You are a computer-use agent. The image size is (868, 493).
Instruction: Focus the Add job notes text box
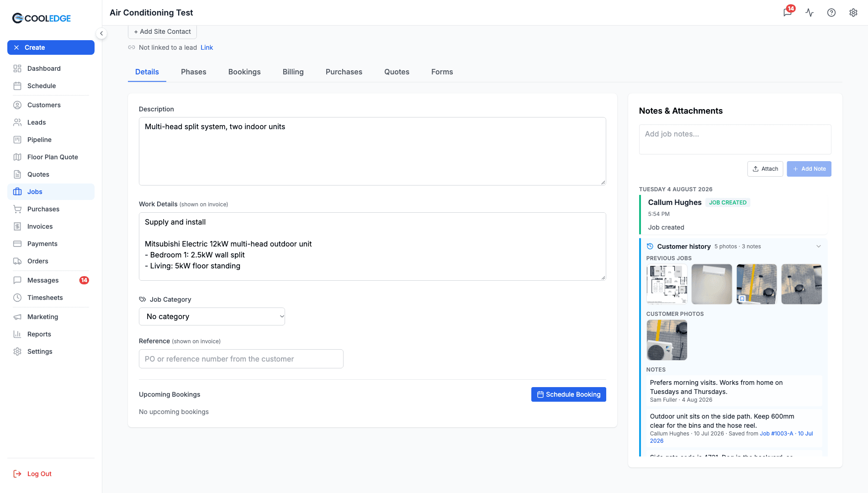(x=735, y=140)
